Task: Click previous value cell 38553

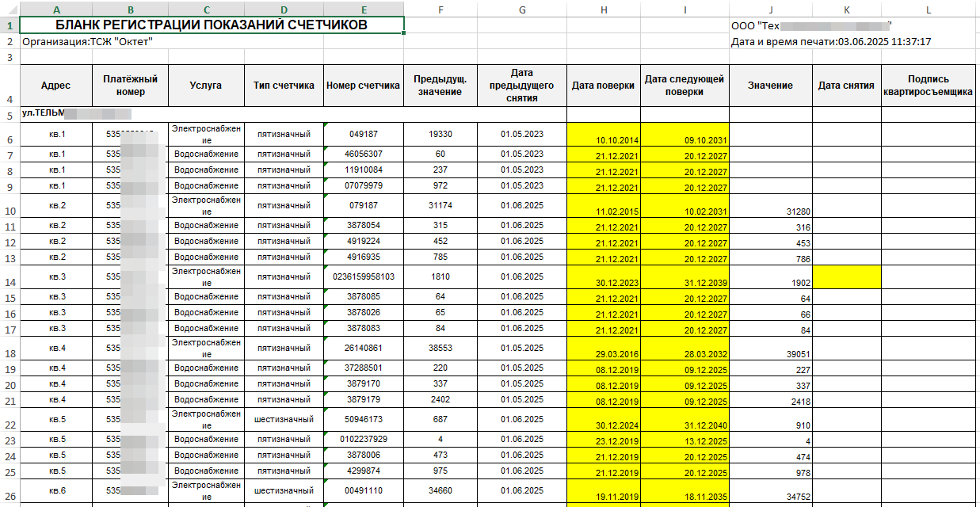Action: point(440,348)
